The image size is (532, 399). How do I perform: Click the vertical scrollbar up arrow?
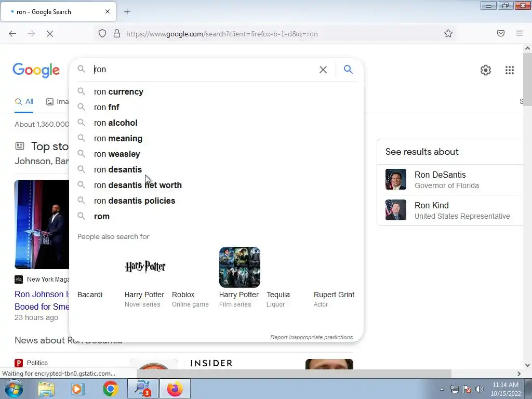(527, 48)
